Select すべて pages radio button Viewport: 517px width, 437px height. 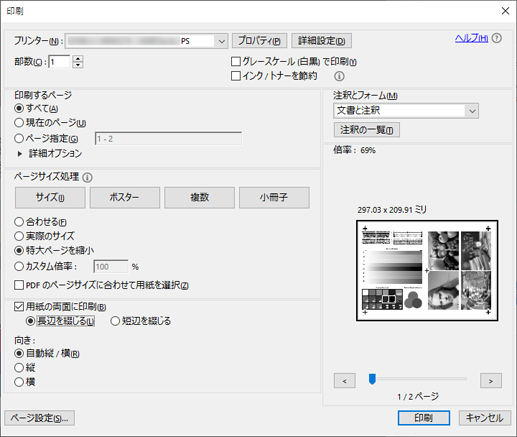19,108
